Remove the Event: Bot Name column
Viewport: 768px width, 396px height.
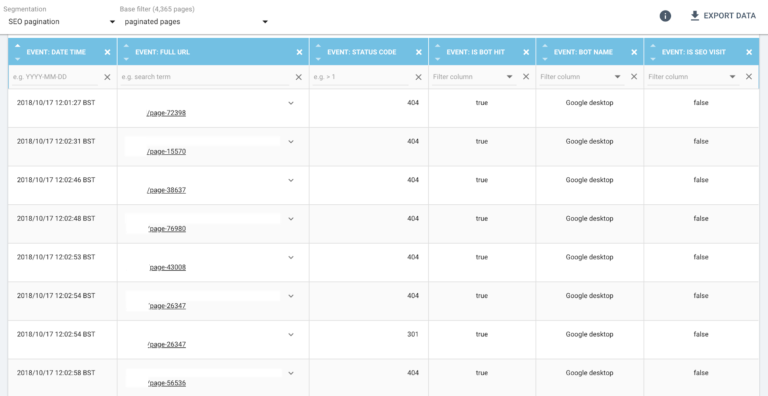pos(634,52)
